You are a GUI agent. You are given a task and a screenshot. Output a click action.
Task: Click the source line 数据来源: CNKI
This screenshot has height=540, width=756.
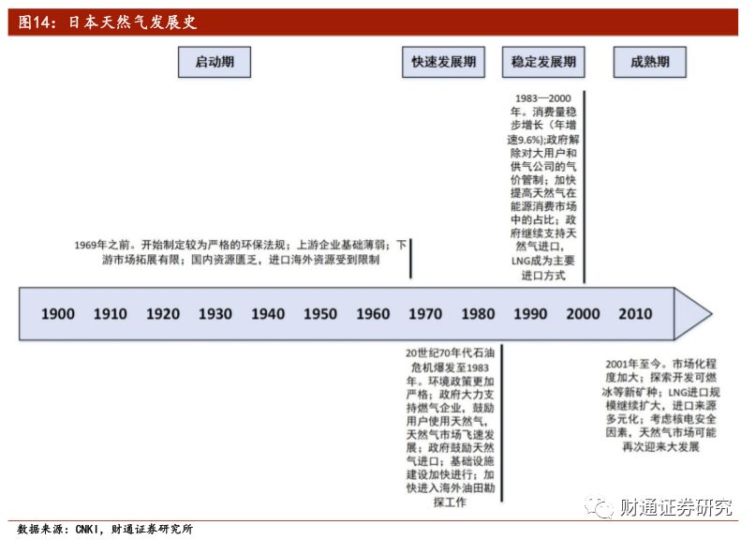click(105, 530)
